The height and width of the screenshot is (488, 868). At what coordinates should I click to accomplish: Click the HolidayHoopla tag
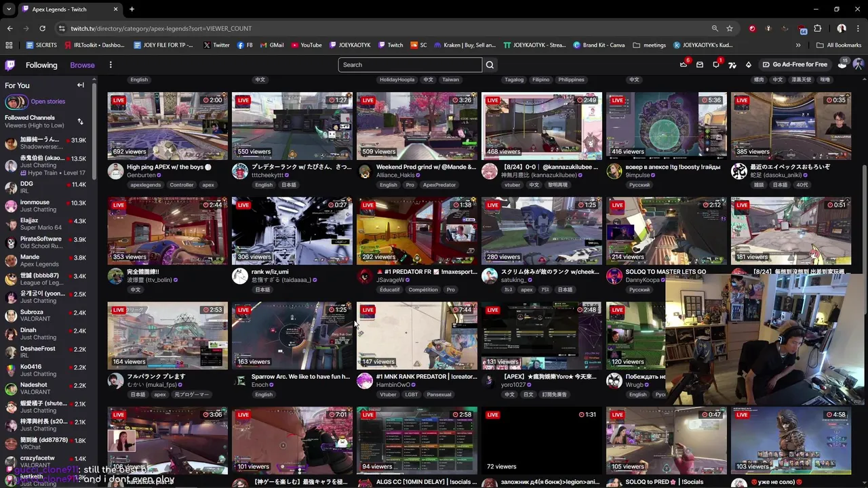[397, 80]
